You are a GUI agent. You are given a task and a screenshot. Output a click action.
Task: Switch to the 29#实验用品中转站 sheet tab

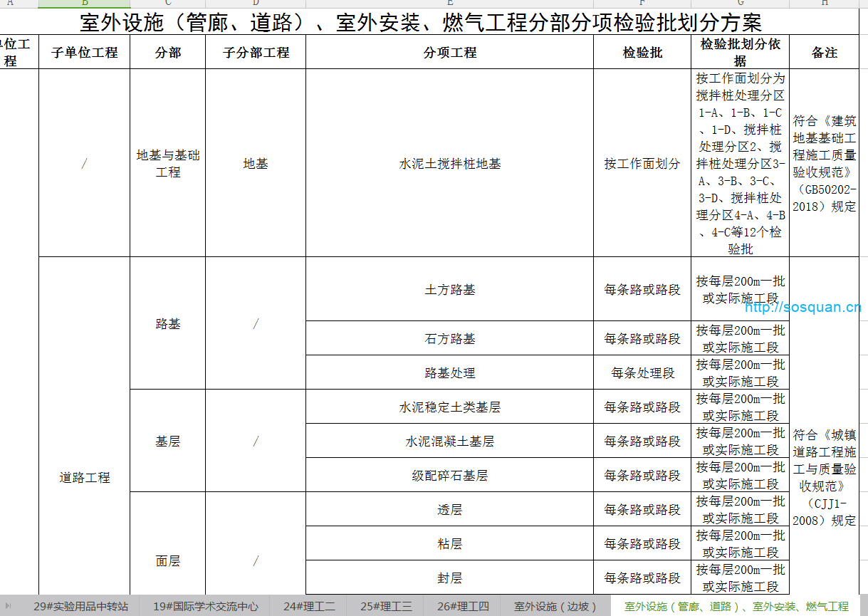[80, 607]
